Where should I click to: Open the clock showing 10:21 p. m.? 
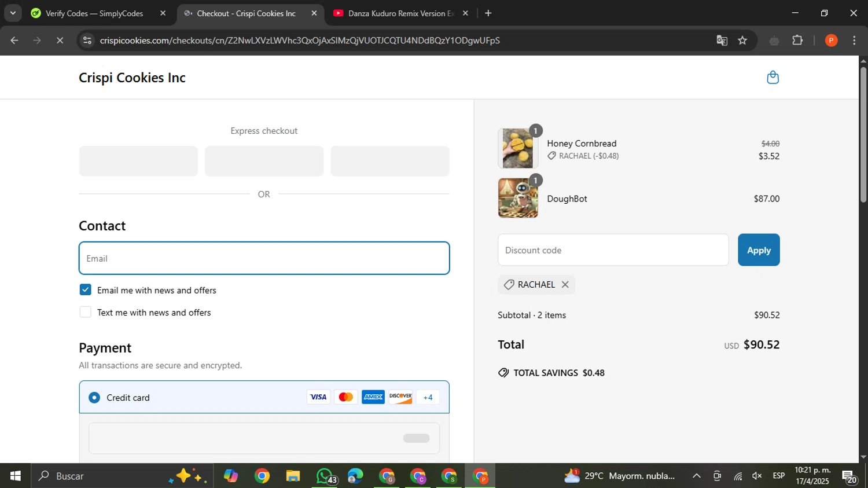click(812, 476)
